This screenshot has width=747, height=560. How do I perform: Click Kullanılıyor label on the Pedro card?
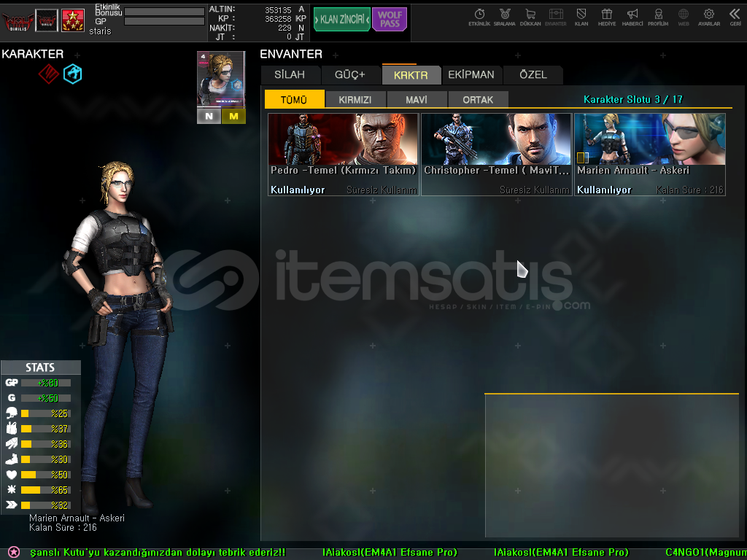tap(298, 190)
